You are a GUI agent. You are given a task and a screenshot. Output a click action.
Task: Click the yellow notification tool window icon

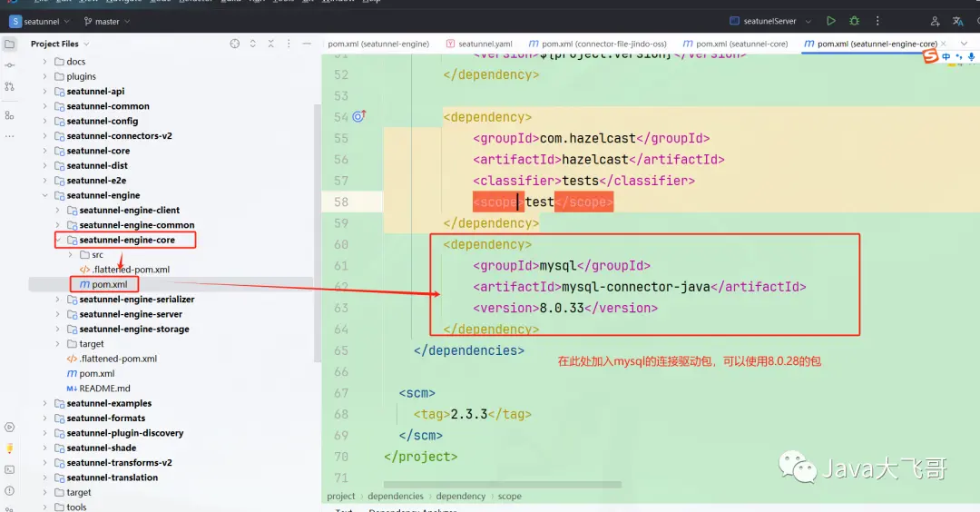click(9, 448)
